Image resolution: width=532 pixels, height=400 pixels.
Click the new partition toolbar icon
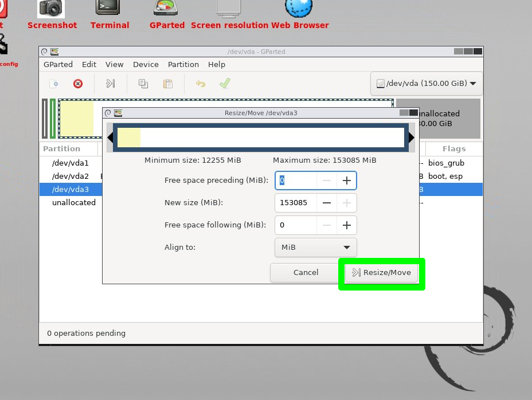click(54, 84)
